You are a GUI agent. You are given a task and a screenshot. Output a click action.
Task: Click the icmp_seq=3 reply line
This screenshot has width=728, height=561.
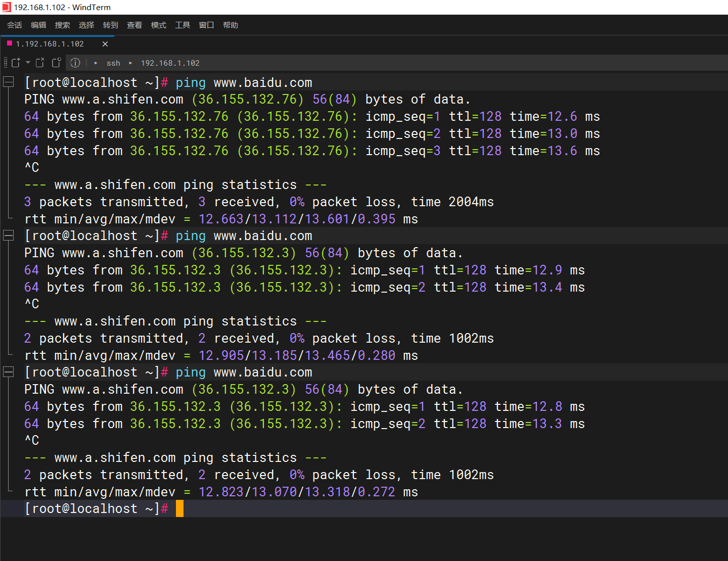pos(312,151)
